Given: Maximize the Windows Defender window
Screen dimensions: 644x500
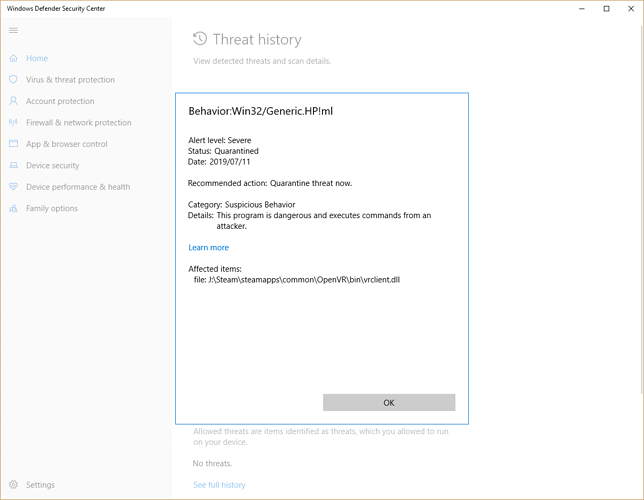Looking at the screenshot, I should coord(606,9).
